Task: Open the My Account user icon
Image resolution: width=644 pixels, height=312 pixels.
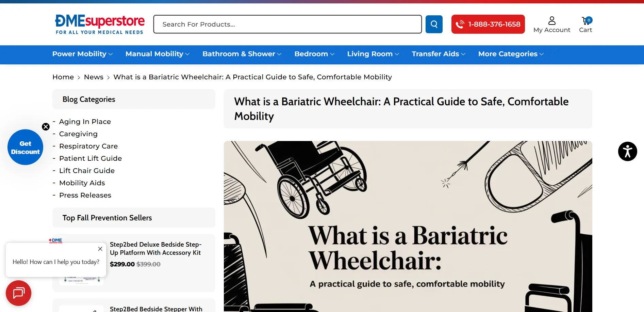Action: coord(552,21)
